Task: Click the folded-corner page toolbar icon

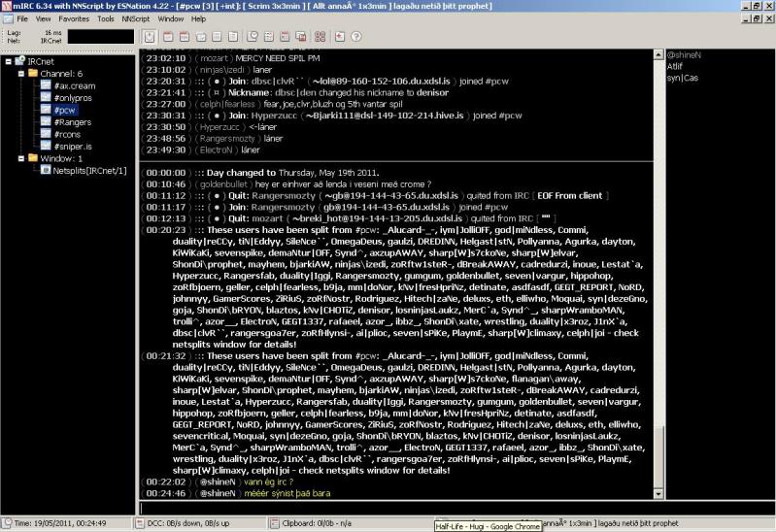Action: pos(233,37)
